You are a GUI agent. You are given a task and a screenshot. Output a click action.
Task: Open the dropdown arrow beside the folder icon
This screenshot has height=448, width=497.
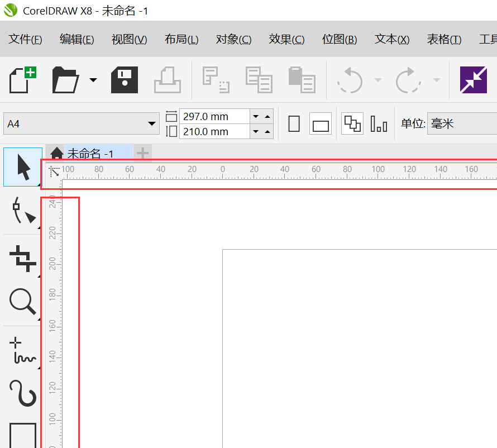(93, 80)
